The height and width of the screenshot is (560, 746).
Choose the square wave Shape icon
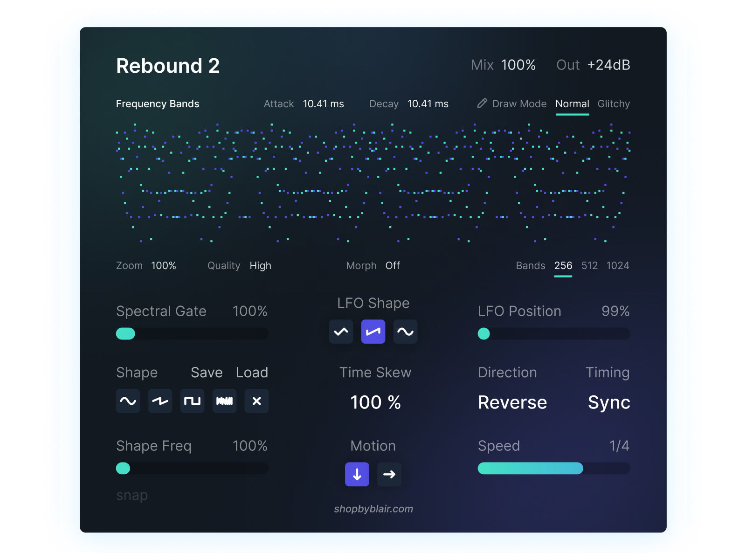pyautogui.click(x=192, y=401)
